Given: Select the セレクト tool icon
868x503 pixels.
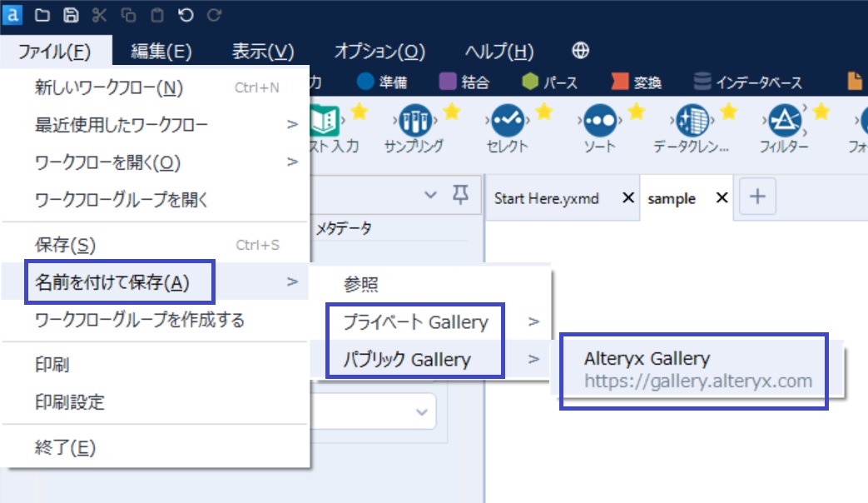Looking at the screenshot, I should coord(507,120).
